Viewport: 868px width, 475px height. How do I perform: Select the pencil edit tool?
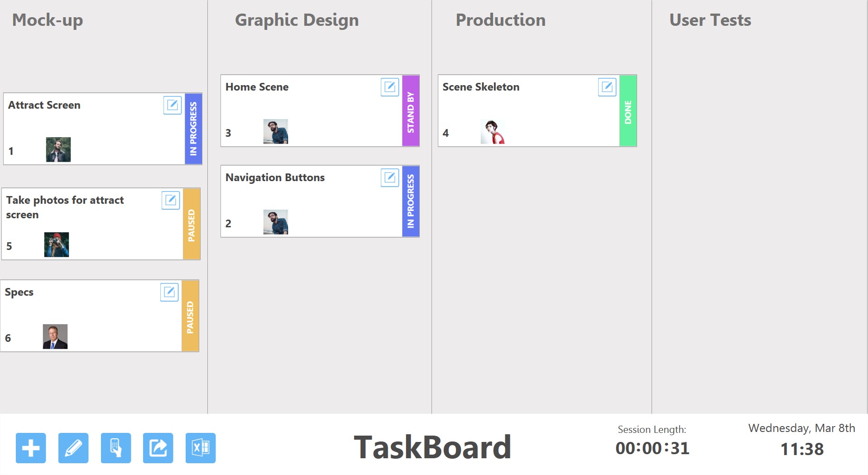pyautogui.click(x=74, y=448)
